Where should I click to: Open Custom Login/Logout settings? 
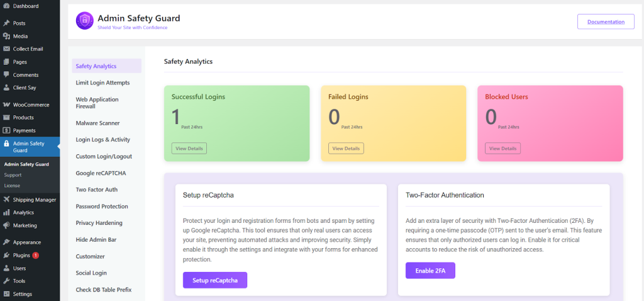point(104,156)
